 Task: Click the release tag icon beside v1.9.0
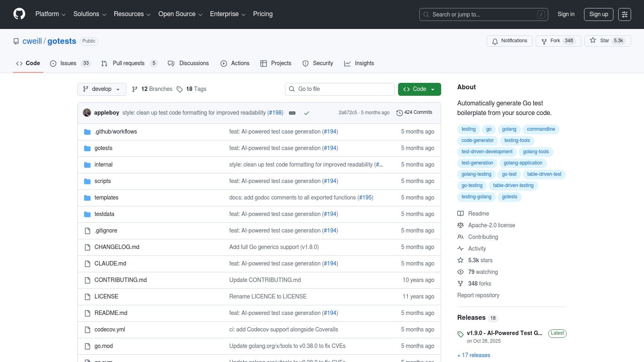[460, 334]
